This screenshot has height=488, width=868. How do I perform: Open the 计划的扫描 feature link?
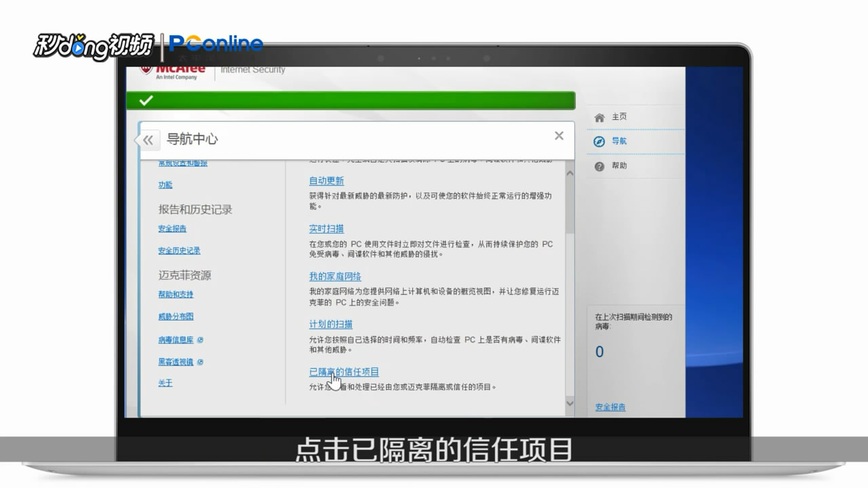coord(331,325)
